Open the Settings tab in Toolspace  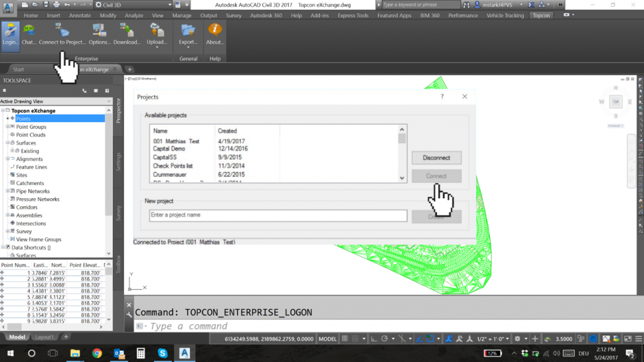(x=119, y=162)
